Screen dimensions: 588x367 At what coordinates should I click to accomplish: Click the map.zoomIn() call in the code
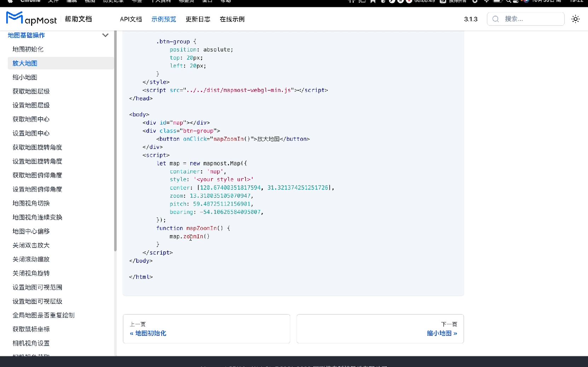tap(190, 237)
